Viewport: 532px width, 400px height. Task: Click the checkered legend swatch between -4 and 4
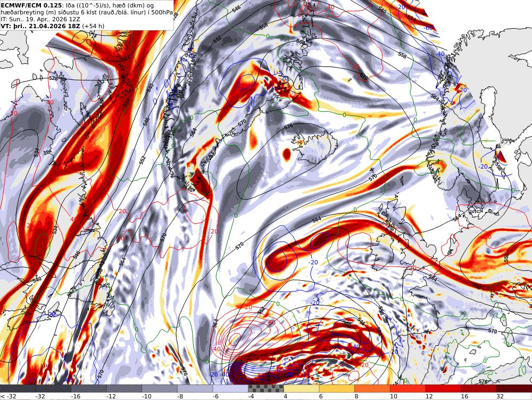[266, 388]
